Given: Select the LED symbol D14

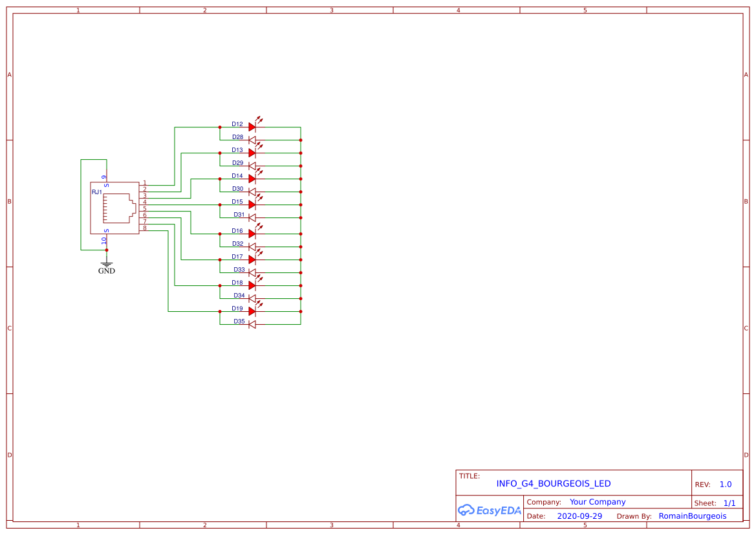Looking at the screenshot, I should pos(252,180).
